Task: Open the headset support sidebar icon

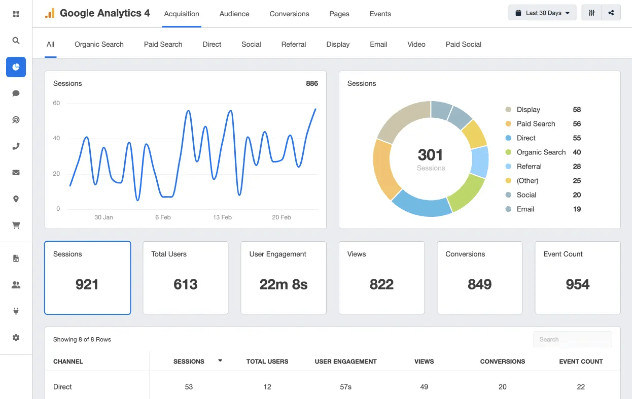Action: tap(16, 120)
